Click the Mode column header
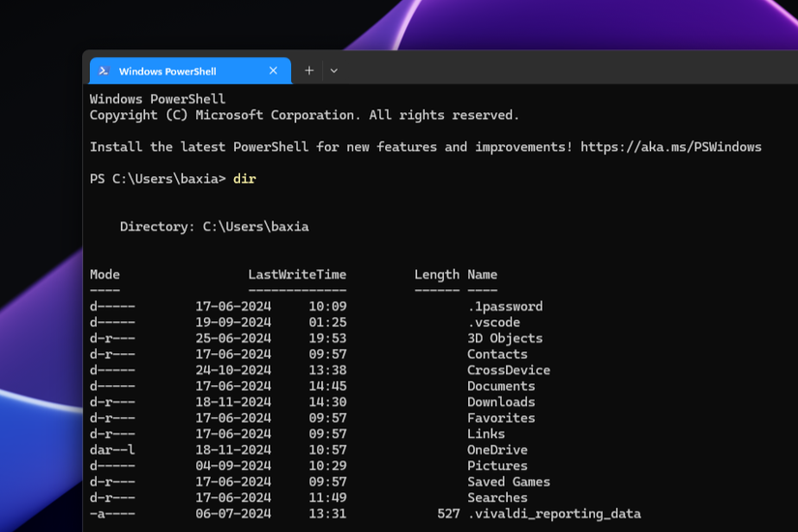This screenshot has width=798, height=532. point(104,275)
